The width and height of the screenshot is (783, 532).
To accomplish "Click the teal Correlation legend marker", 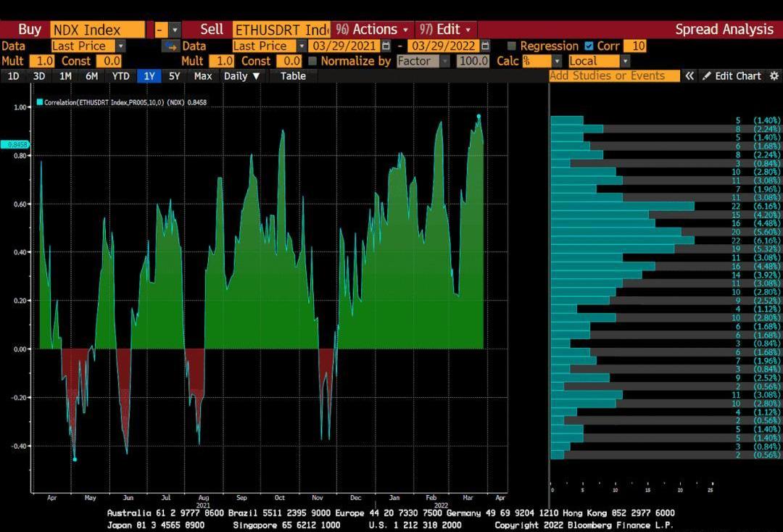I will pos(40,103).
